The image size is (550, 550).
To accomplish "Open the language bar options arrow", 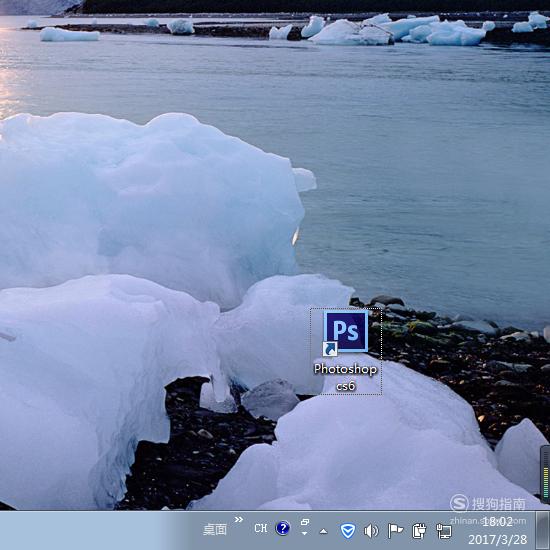I will coord(304,533).
